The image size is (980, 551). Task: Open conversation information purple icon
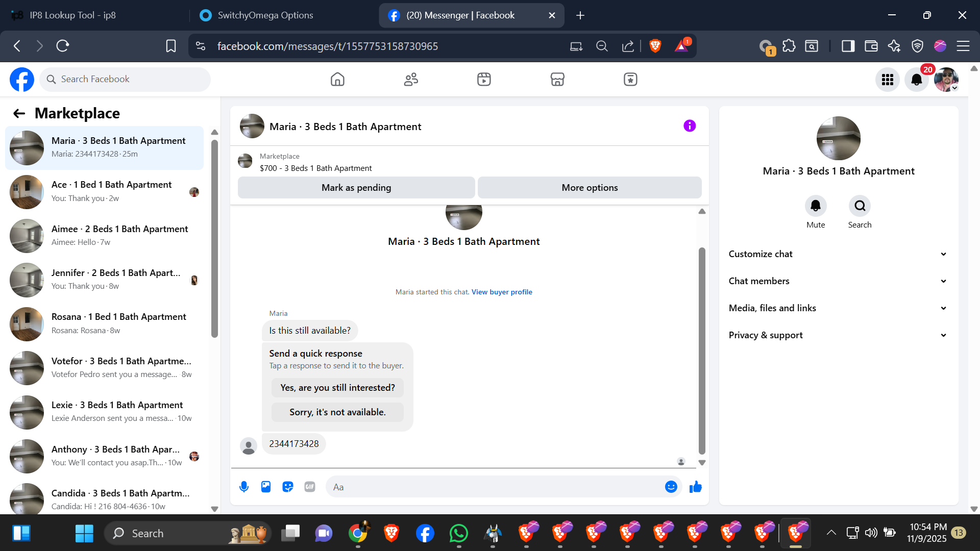(690, 126)
